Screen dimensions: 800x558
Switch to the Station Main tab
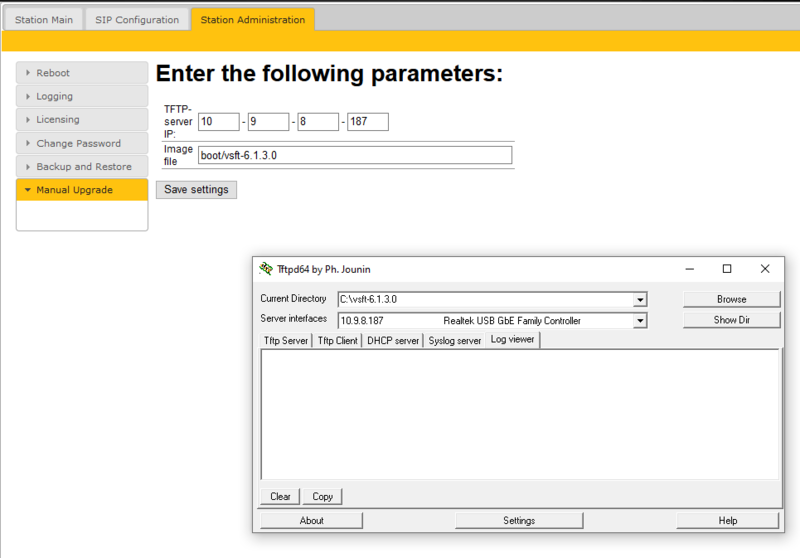[44, 20]
